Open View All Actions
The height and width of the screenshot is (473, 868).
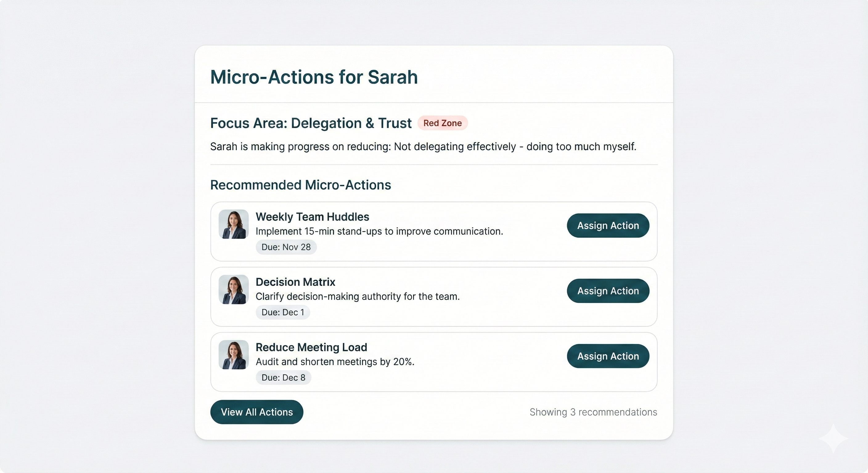256,412
